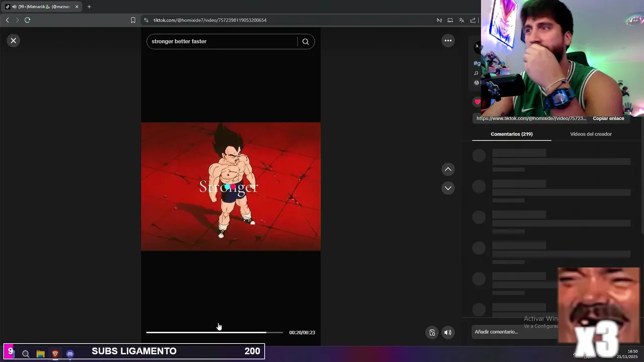The width and height of the screenshot is (644, 362).
Task: Bookmark this page with the bookmark icon
Action: pos(133,20)
